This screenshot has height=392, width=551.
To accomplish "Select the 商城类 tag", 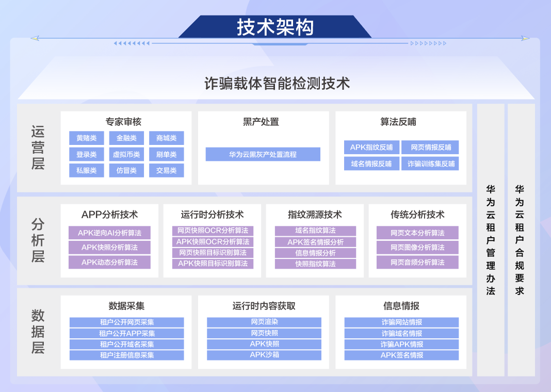I will coord(167,138).
